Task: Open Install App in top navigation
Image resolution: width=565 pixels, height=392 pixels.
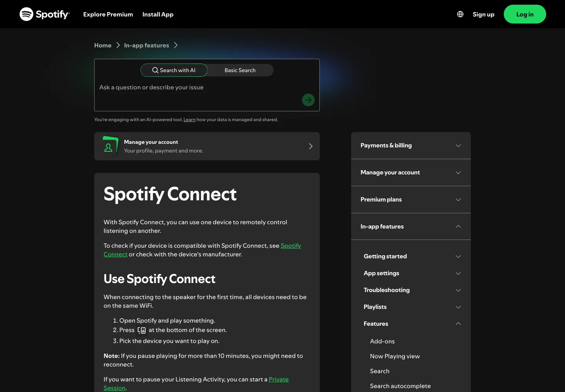Action: click(158, 14)
